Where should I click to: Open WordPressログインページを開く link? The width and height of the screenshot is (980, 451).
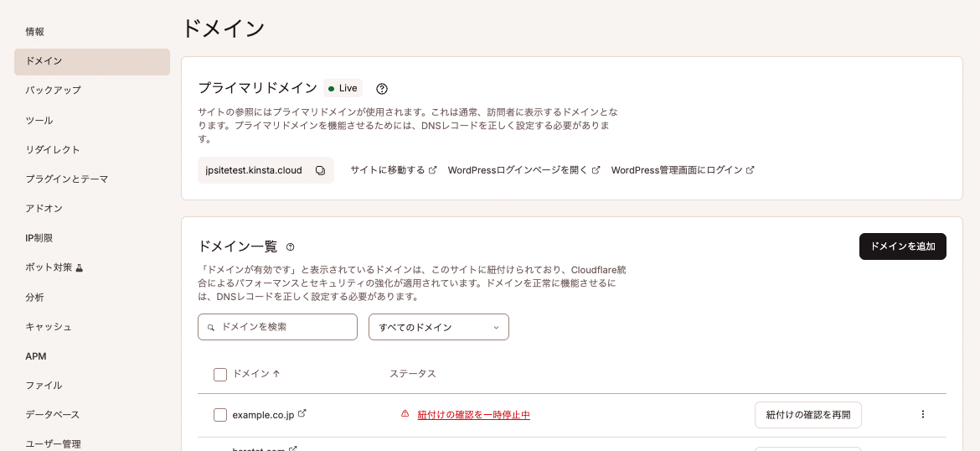click(524, 170)
